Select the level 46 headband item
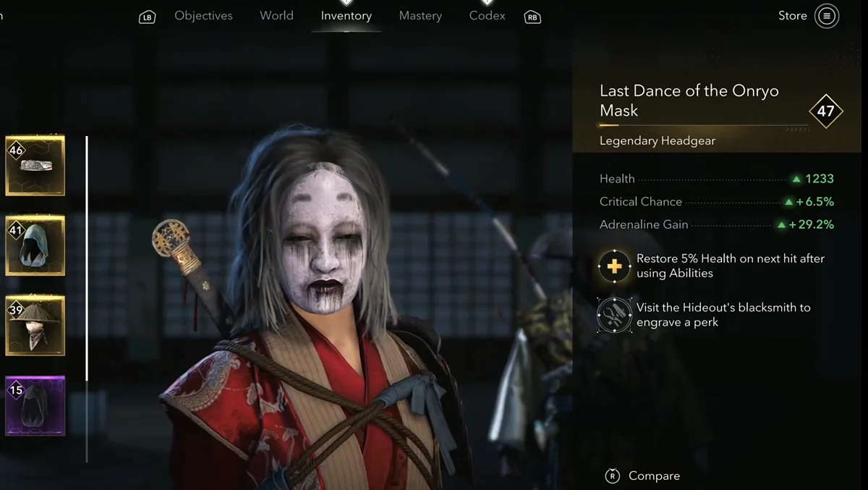Image resolution: width=868 pixels, height=490 pixels. 35,166
